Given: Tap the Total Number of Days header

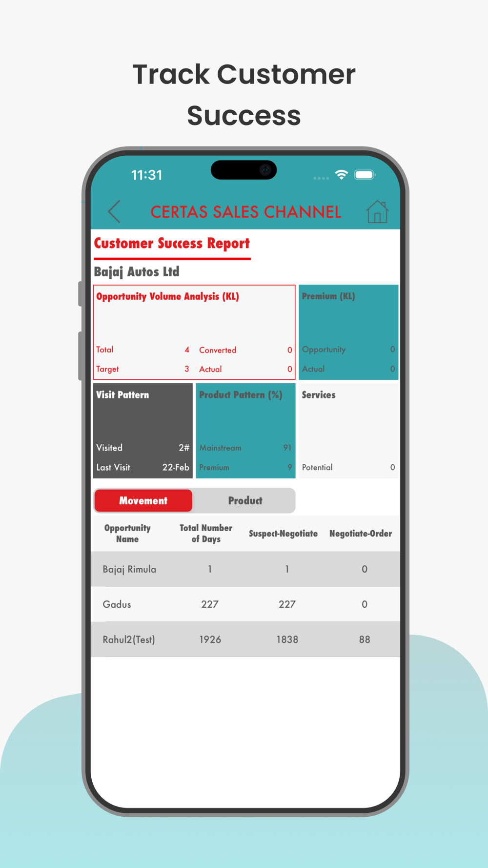Looking at the screenshot, I should click(206, 534).
